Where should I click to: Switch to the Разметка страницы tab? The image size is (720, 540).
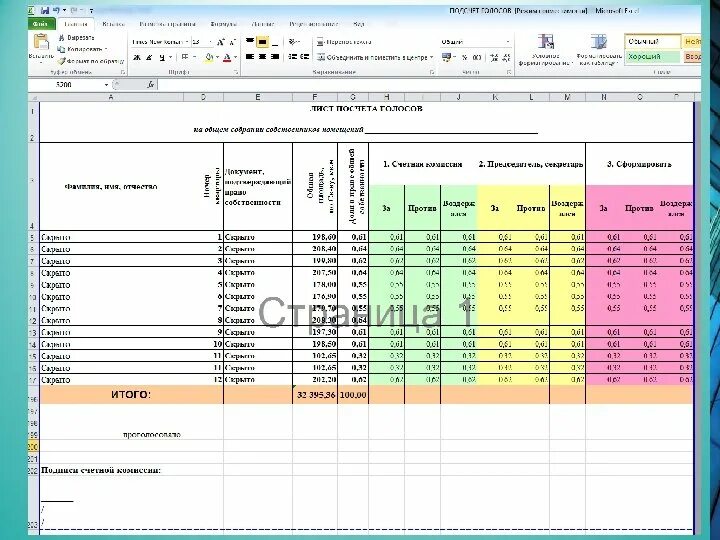coord(168,24)
